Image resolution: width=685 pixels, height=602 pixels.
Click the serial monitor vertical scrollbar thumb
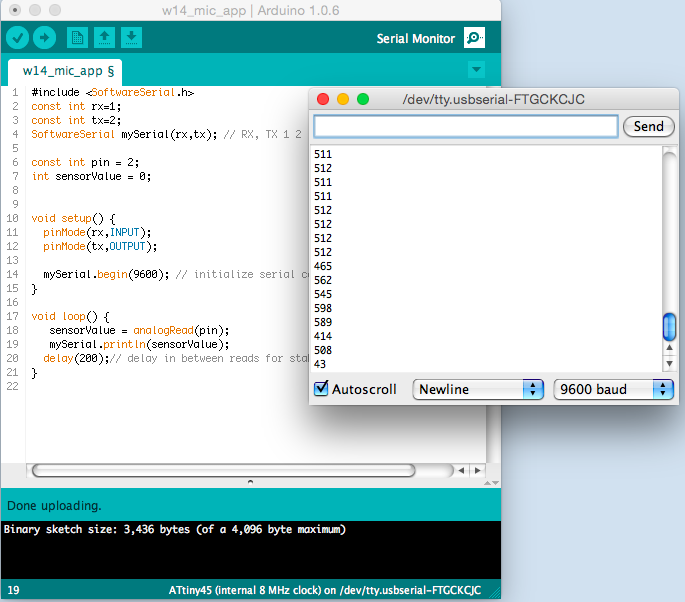(x=669, y=327)
